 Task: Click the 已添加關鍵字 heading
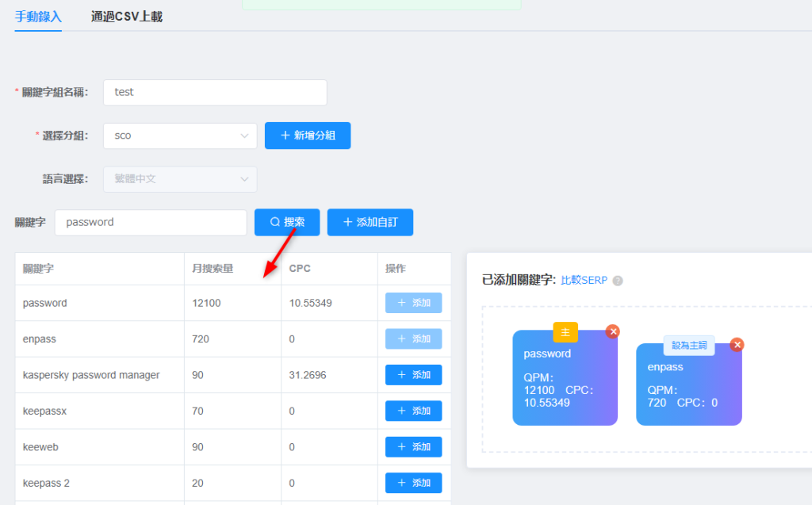519,280
